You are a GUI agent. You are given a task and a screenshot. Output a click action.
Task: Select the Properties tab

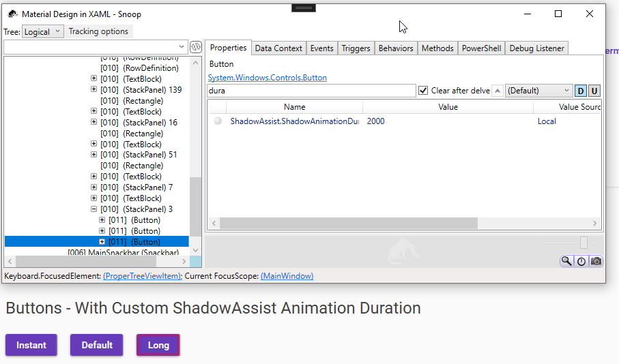pos(228,48)
